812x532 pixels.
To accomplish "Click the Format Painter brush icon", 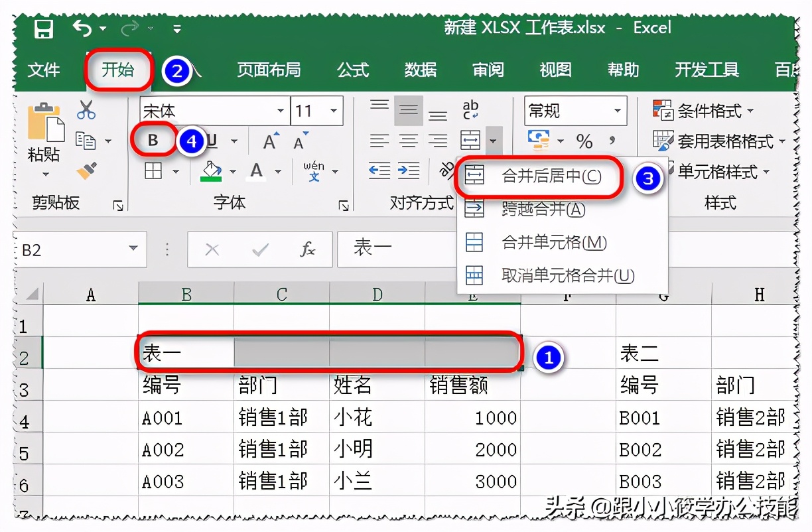I will (x=86, y=172).
